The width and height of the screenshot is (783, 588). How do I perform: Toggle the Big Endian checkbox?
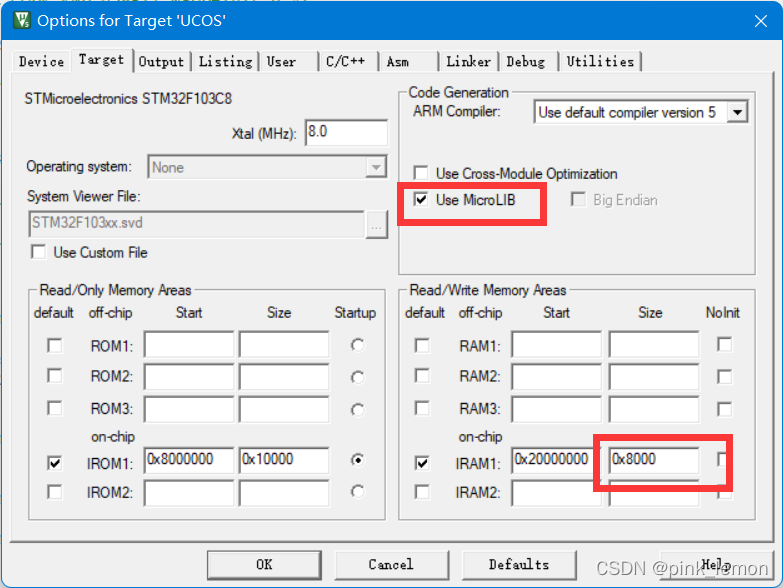click(x=578, y=200)
